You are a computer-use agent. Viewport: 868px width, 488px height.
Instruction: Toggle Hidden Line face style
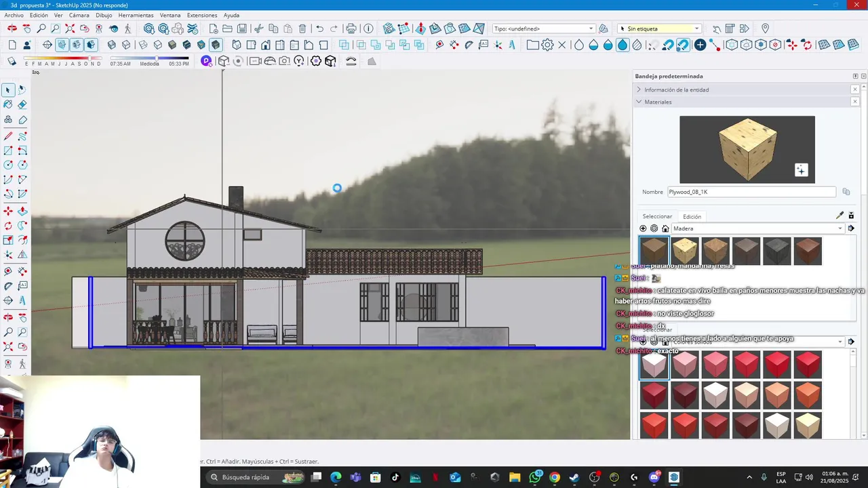[x=158, y=45]
